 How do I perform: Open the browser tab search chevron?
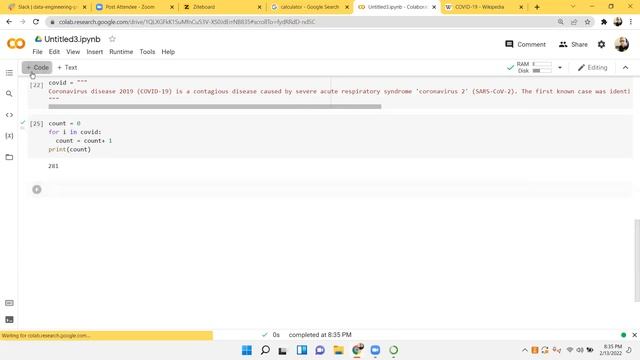click(573, 7)
